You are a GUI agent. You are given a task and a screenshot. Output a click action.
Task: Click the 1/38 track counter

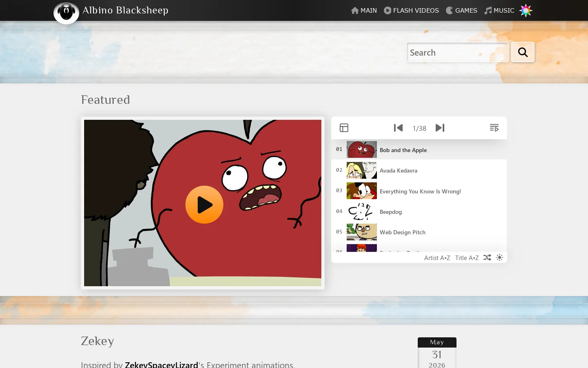point(419,128)
